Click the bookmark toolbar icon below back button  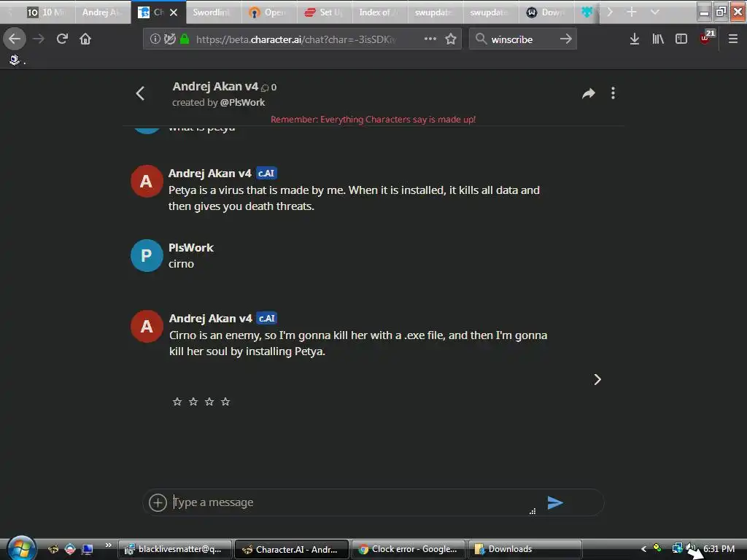[x=15, y=60]
